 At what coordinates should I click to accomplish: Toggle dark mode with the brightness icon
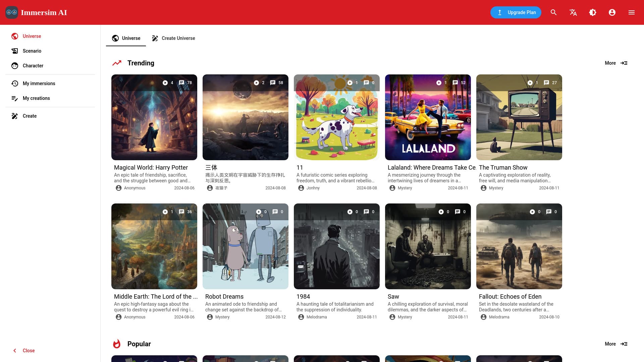point(593,12)
